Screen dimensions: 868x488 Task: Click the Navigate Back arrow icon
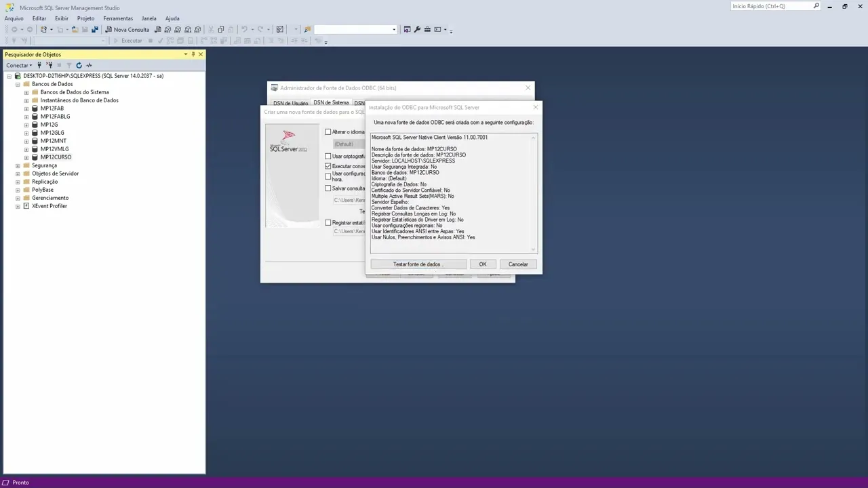[14, 29]
